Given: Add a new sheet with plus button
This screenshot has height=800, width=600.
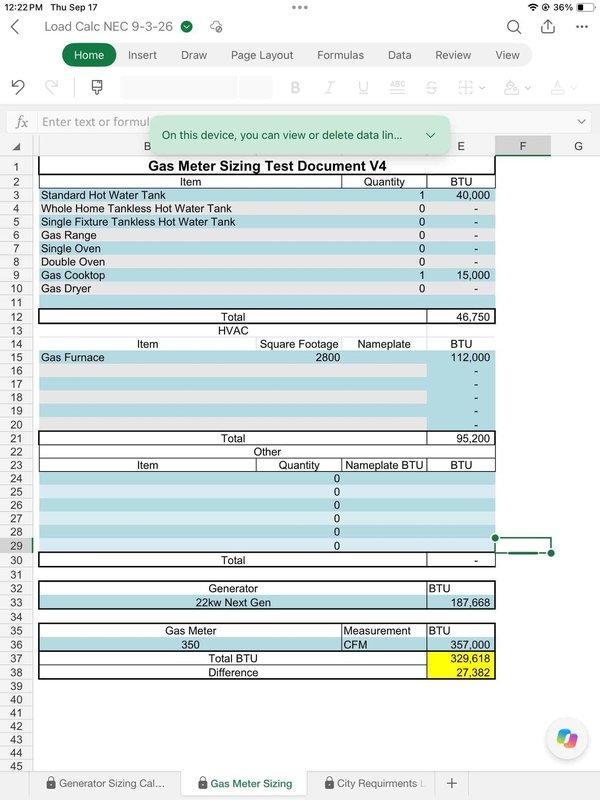Looking at the screenshot, I should [x=452, y=783].
